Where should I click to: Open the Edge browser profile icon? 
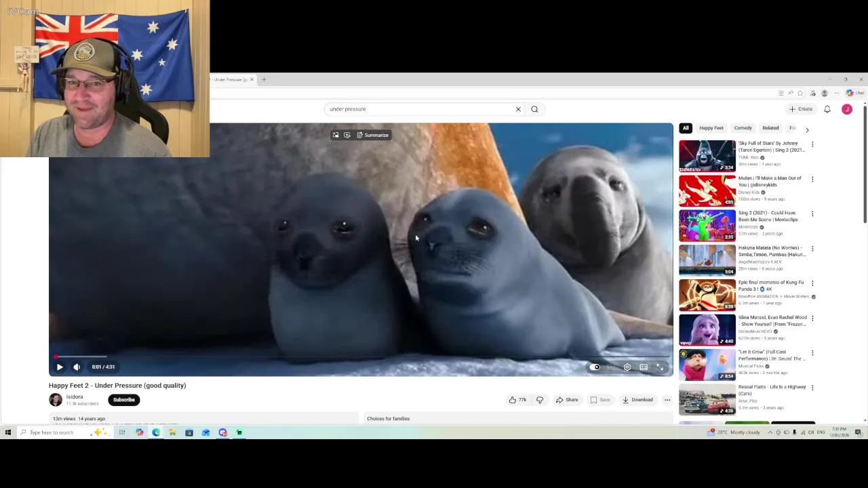[x=825, y=93]
